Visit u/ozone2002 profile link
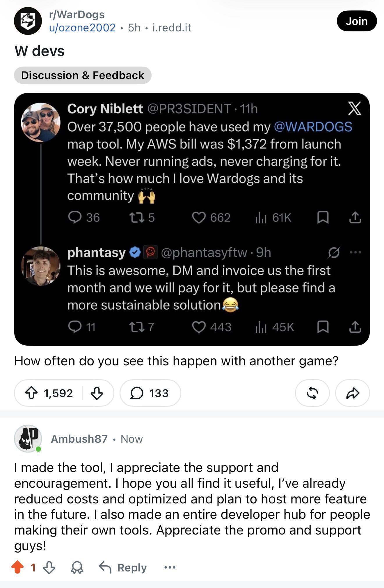Image resolution: width=384 pixels, height=588 pixels. click(83, 28)
